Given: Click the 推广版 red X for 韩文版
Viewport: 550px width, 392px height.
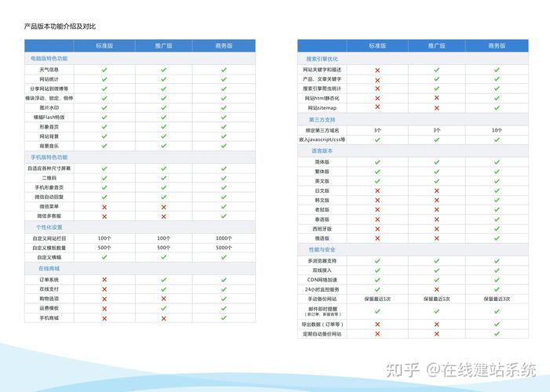Looking at the screenshot, I should tap(437, 200).
